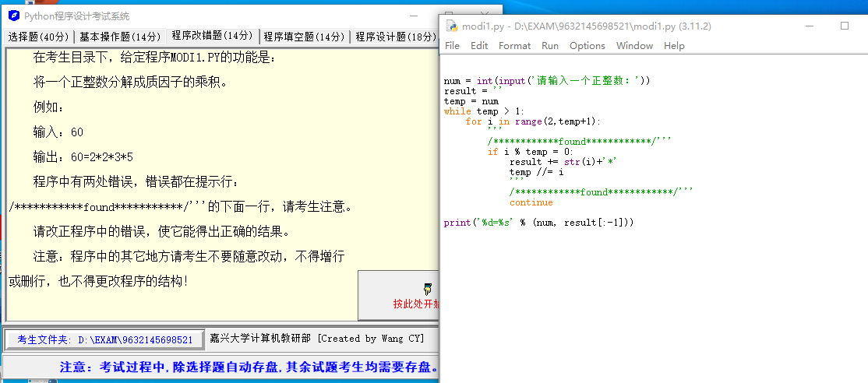Click the 考生文件夹 folder path button
The width and height of the screenshot is (868, 383).
104,340
